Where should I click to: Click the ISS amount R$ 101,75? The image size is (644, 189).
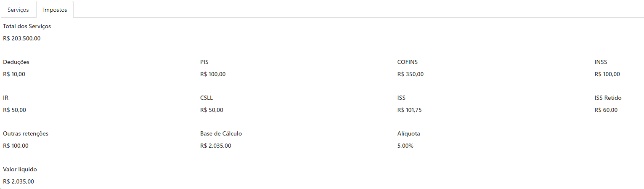click(409, 110)
